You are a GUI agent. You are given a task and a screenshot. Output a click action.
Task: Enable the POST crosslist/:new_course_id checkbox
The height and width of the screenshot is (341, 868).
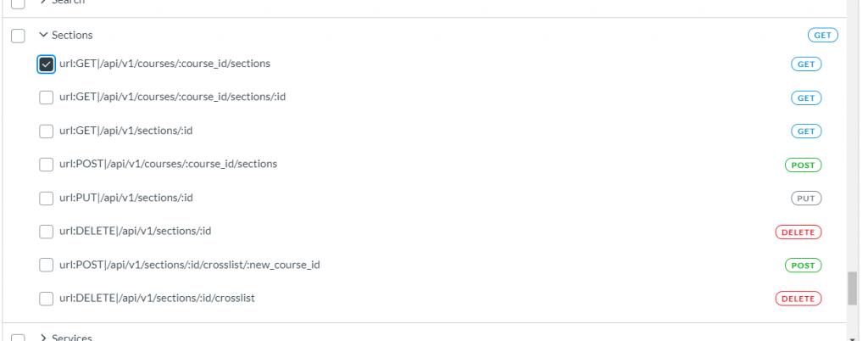point(46,266)
